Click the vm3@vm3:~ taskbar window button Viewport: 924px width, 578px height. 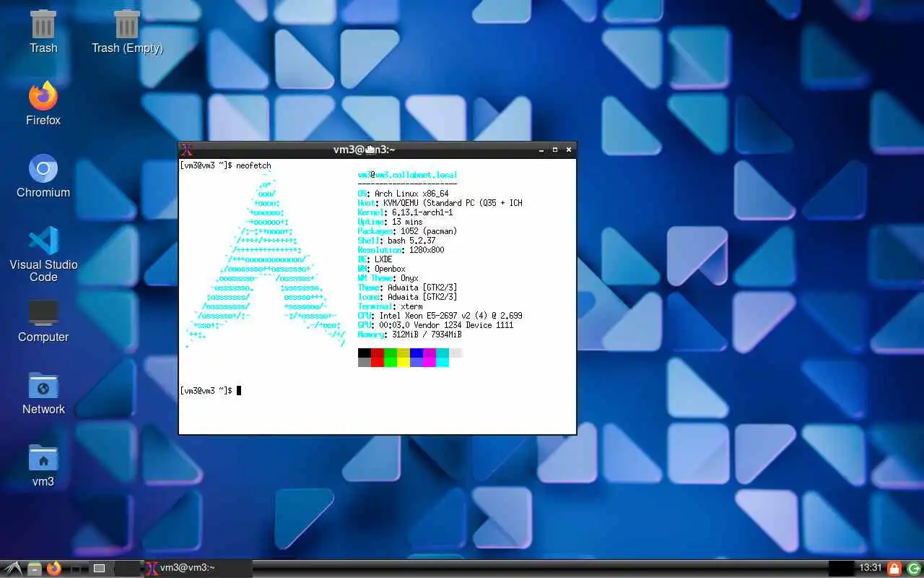tap(198, 569)
